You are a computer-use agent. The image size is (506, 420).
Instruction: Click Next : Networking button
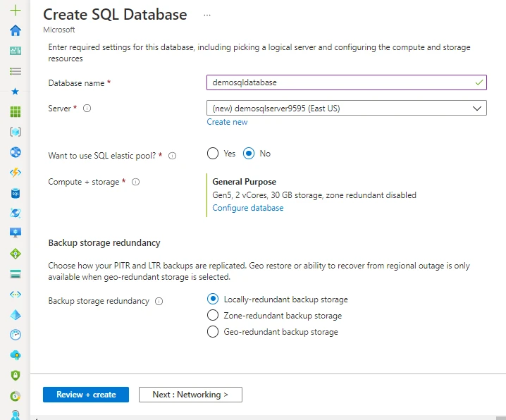pyautogui.click(x=190, y=395)
